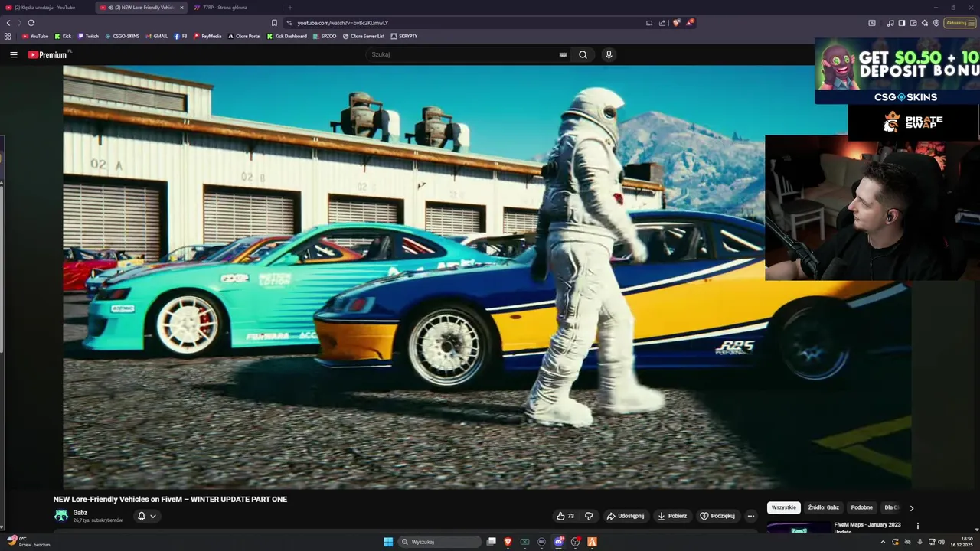Show hidden system tray icons chevron

tap(883, 542)
